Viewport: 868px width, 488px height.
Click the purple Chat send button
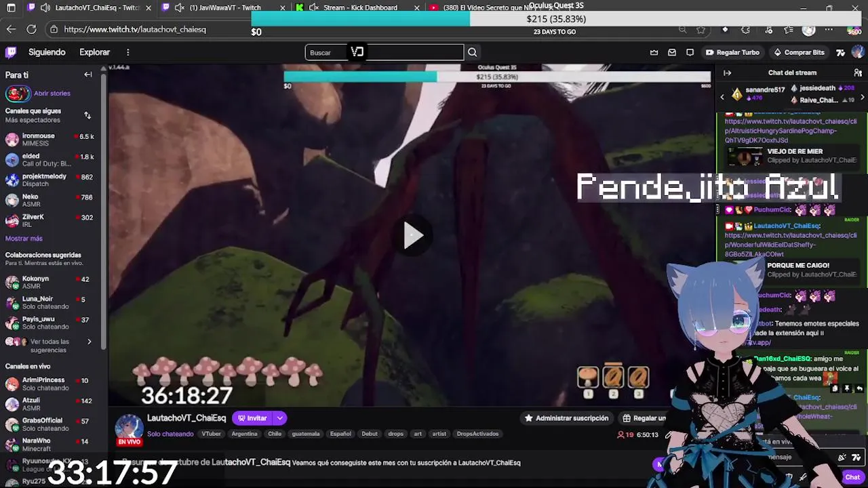tap(852, 477)
